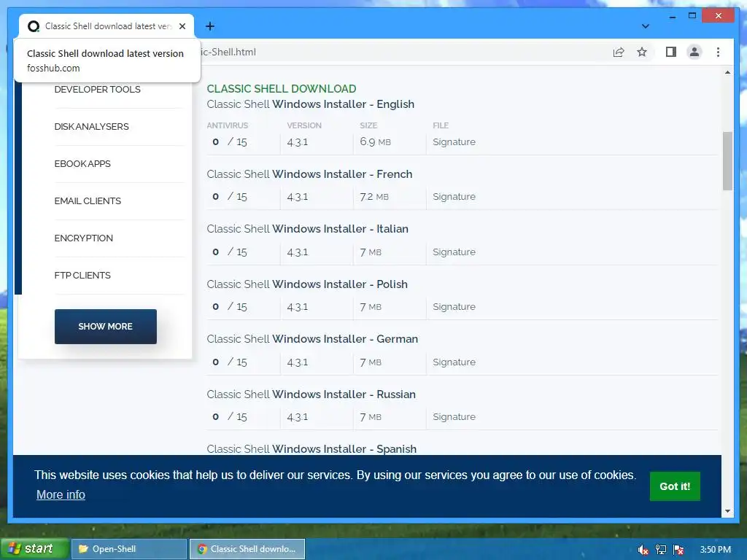Click the muted volume tray icon

point(643,550)
